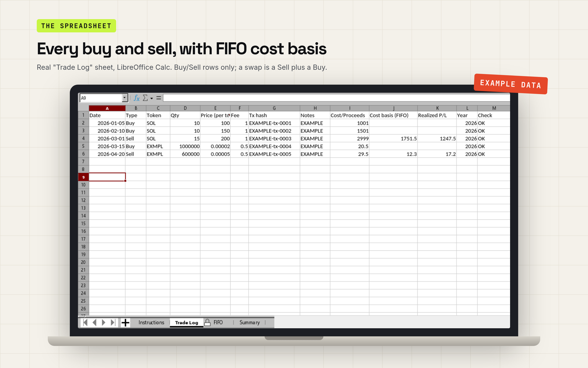Add a new sheet with plus icon
588x368 pixels.
[125, 323]
